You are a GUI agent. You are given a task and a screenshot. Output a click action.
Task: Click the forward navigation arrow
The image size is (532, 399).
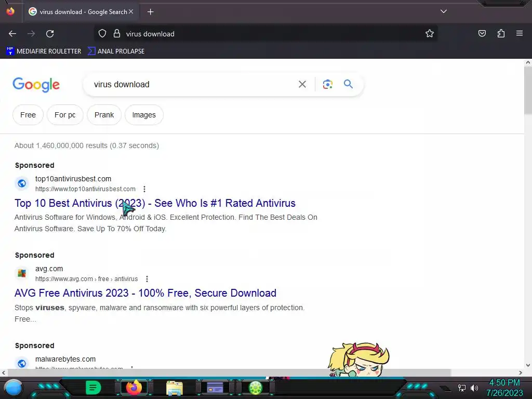click(31, 34)
